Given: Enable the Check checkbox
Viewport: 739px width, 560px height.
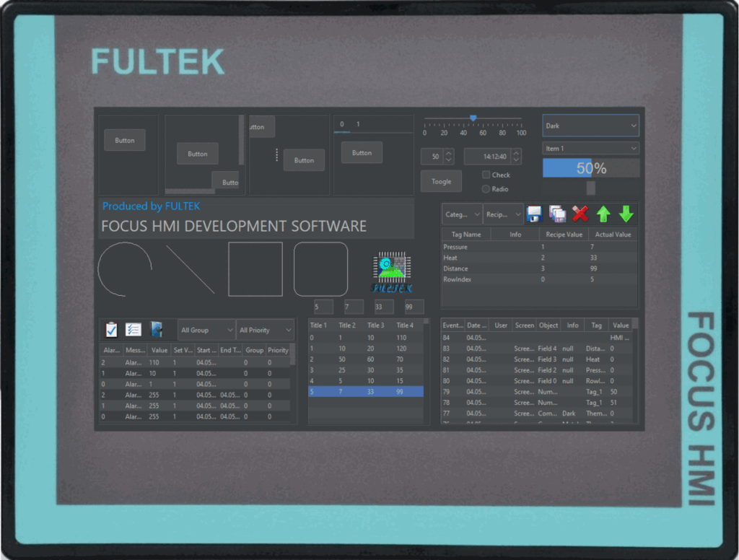Looking at the screenshot, I should pyautogui.click(x=488, y=175).
